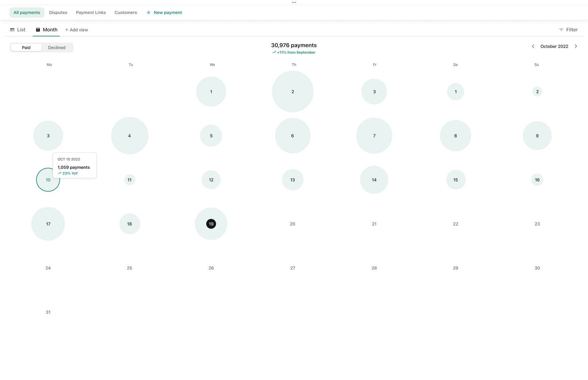This screenshot has width=588, height=380.
Task: Click on day 23
Action: tap(537, 224)
